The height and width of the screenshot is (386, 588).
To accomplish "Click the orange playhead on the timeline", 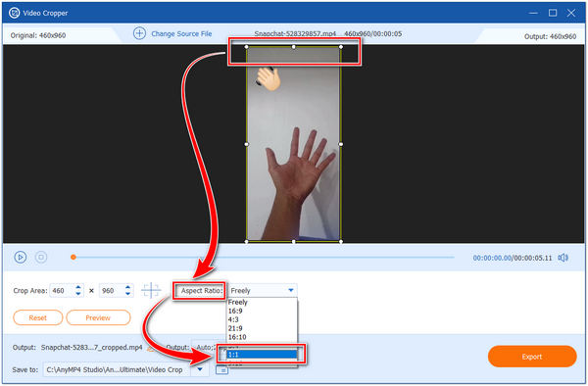I will click(x=73, y=257).
